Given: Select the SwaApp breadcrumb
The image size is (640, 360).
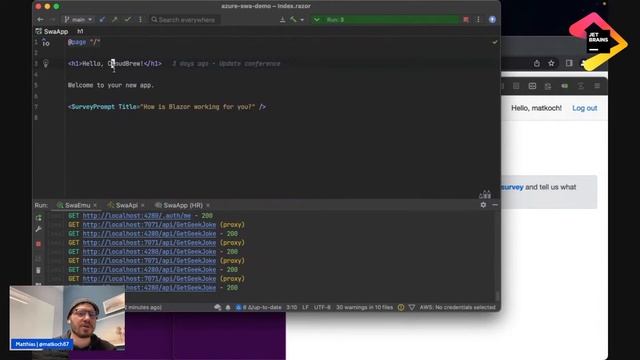Looking at the screenshot, I should click(52, 31).
